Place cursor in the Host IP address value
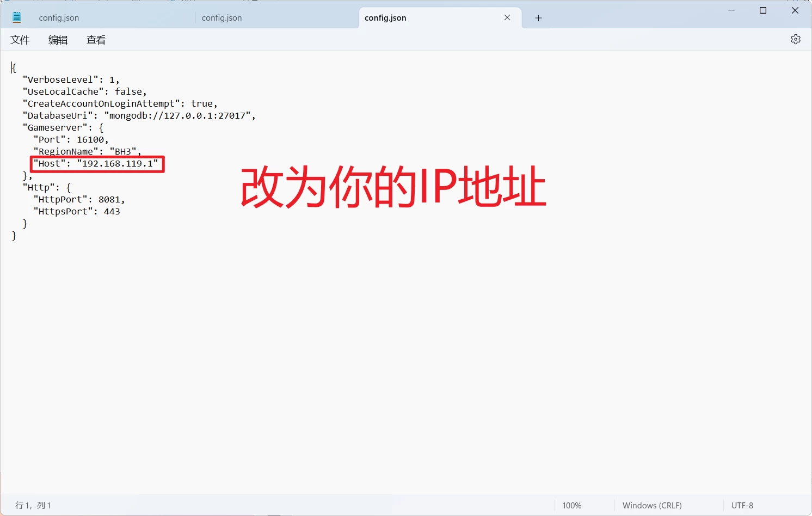Screen dimensions: 812x516 click(x=118, y=164)
